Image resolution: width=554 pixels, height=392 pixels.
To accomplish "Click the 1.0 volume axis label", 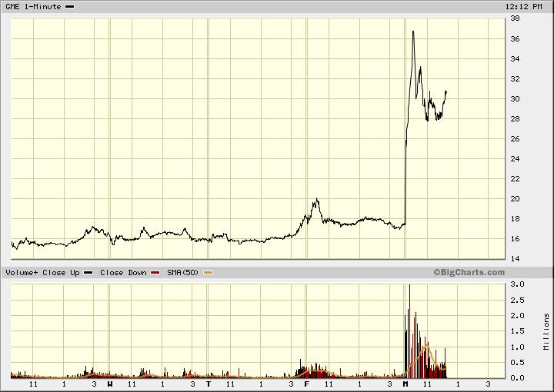I will 517,347.
